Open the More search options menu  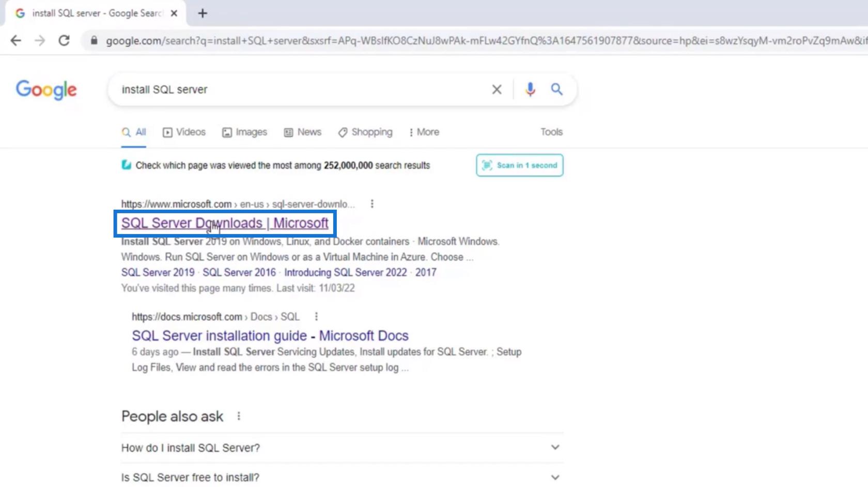[424, 132]
